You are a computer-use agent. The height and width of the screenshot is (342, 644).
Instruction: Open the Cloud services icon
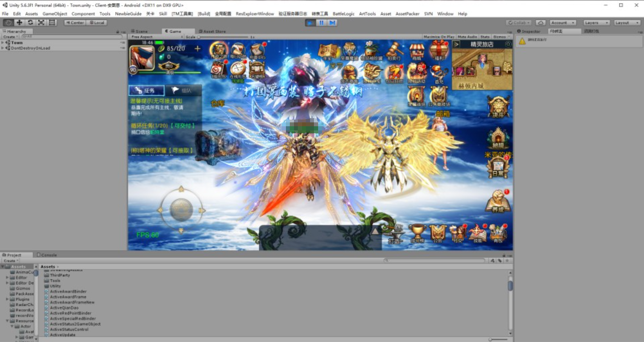coord(540,23)
